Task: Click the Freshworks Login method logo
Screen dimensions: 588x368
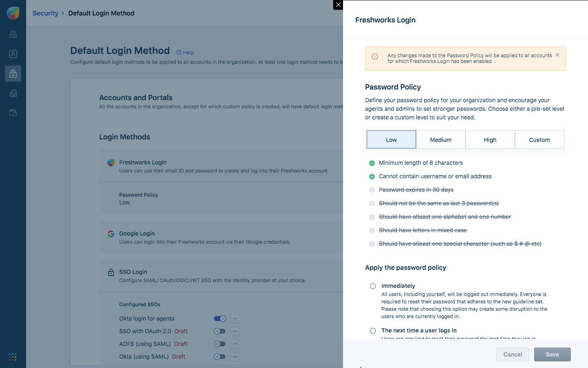Action: [111, 162]
